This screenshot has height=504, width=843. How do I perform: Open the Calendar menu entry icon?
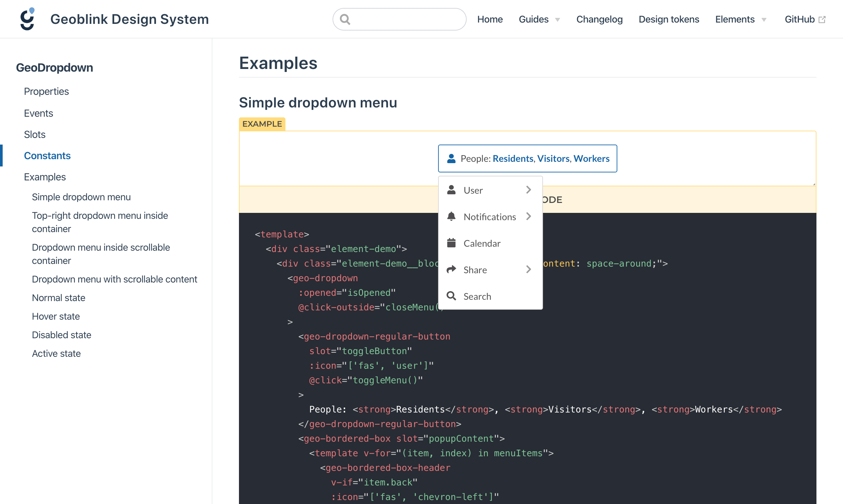tap(451, 243)
